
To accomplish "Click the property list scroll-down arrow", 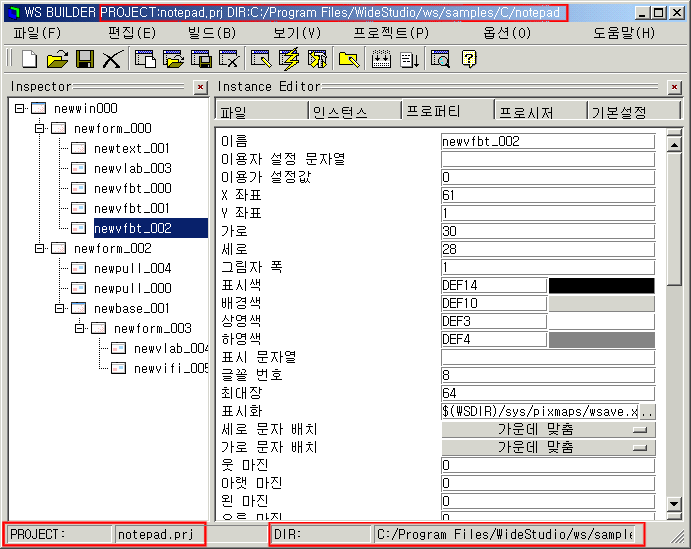I will pyautogui.click(x=674, y=503).
